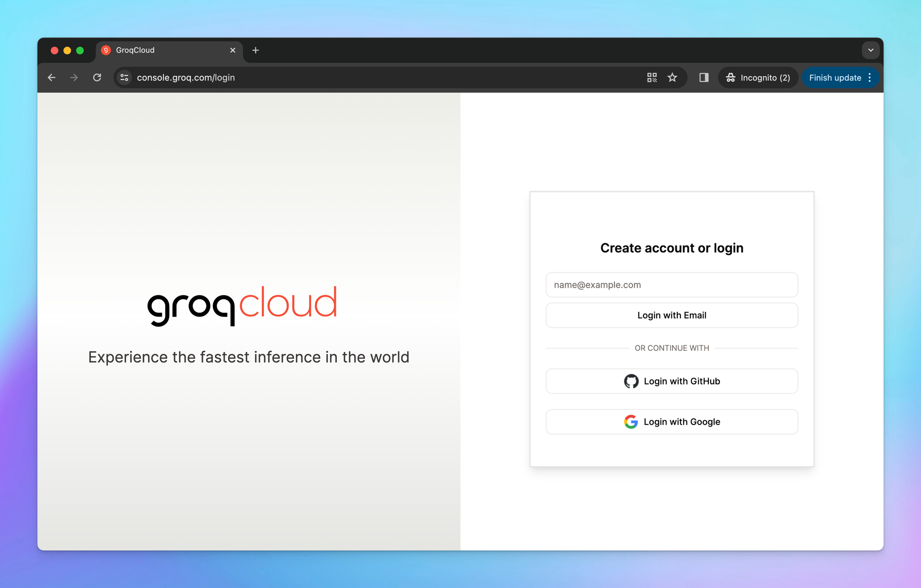Click the QR code icon in address bar

652,78
